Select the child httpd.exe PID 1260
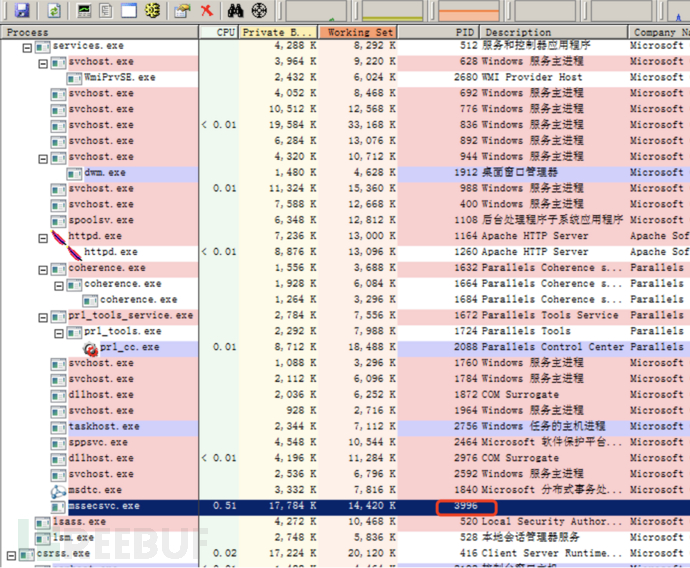 point(110,252)
